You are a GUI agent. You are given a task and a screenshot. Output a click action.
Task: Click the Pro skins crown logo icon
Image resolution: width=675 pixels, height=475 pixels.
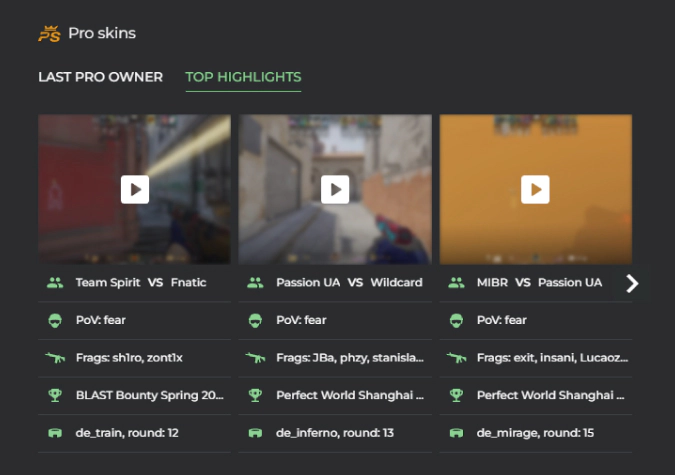click(49, 34)
